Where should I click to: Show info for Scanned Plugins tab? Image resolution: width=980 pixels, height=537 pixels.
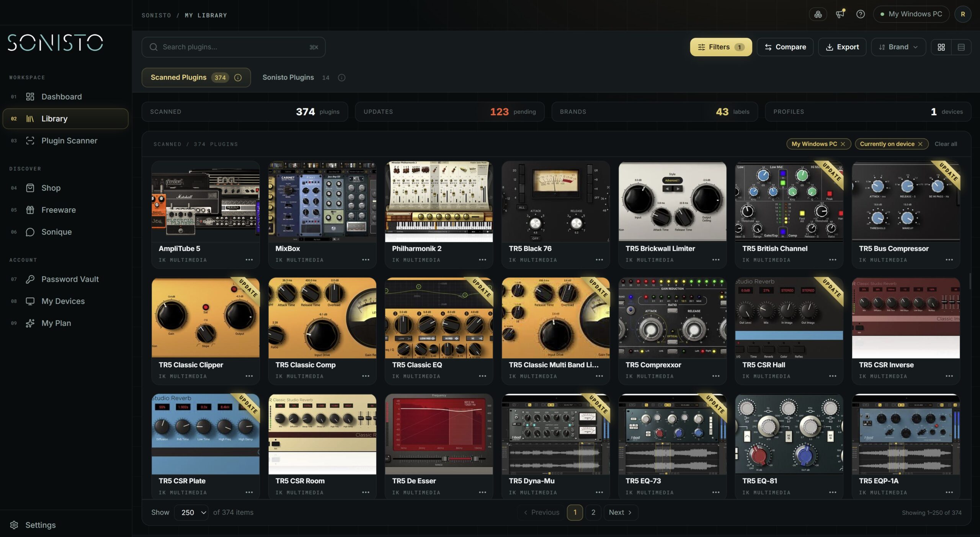[238, 78]
